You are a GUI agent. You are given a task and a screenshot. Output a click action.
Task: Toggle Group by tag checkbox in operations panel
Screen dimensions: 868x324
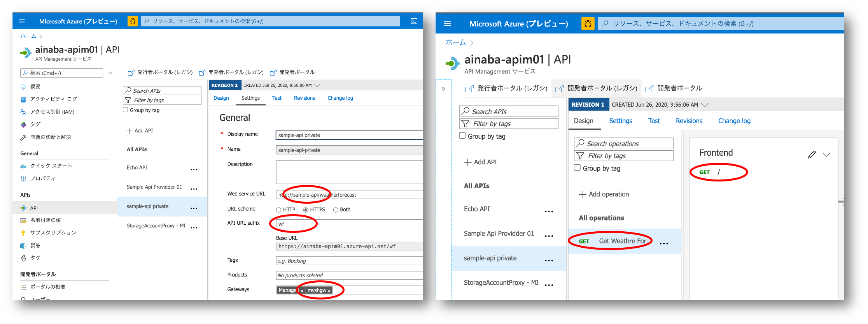(x=577, y=167)
